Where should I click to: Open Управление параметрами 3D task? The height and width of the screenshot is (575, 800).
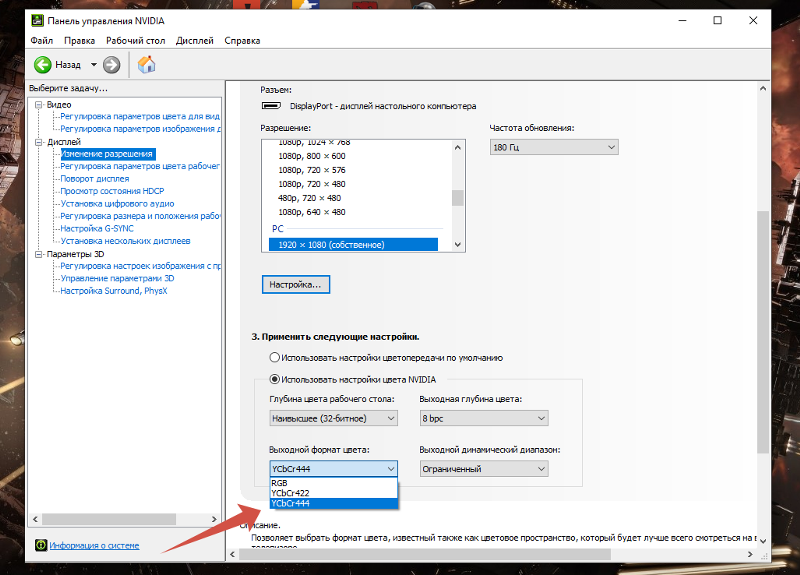point(117,278)
